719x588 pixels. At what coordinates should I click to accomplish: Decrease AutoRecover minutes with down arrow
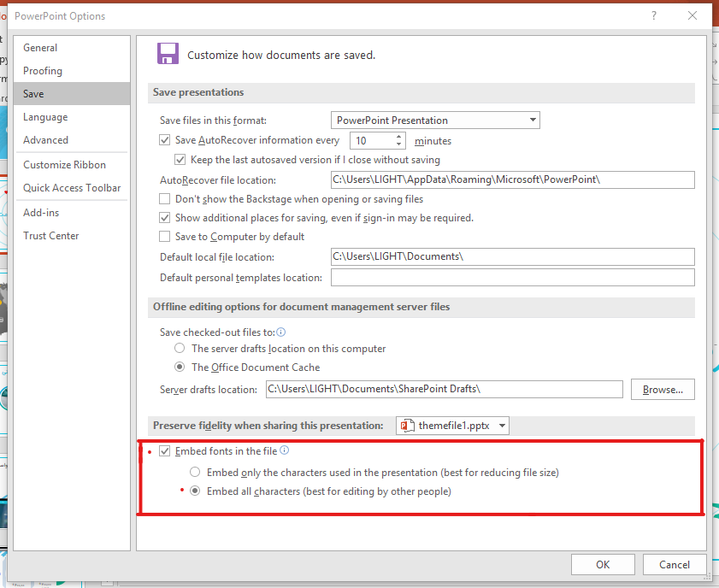(399, 144)
